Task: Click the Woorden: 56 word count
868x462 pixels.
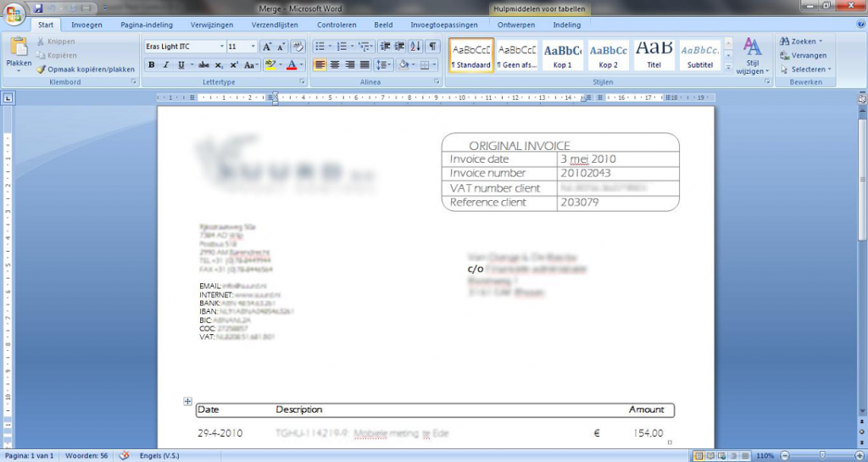Action: click(86, 456)
